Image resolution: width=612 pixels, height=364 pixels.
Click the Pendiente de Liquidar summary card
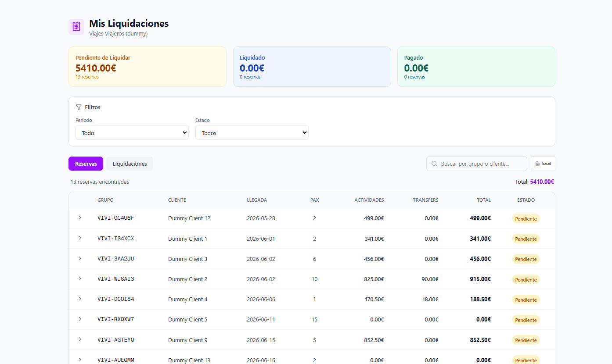pos(148,67)
